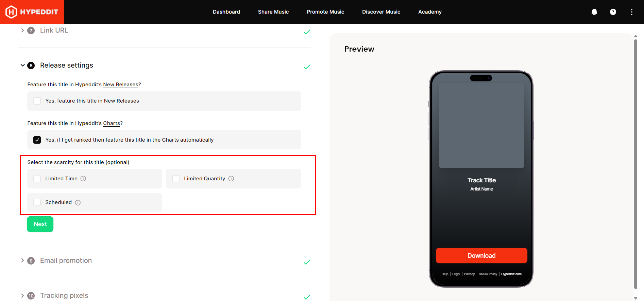644x308 pixels.
Task: Open the help question mark icon
Action: pyautogui.click(x=613, y=12)
